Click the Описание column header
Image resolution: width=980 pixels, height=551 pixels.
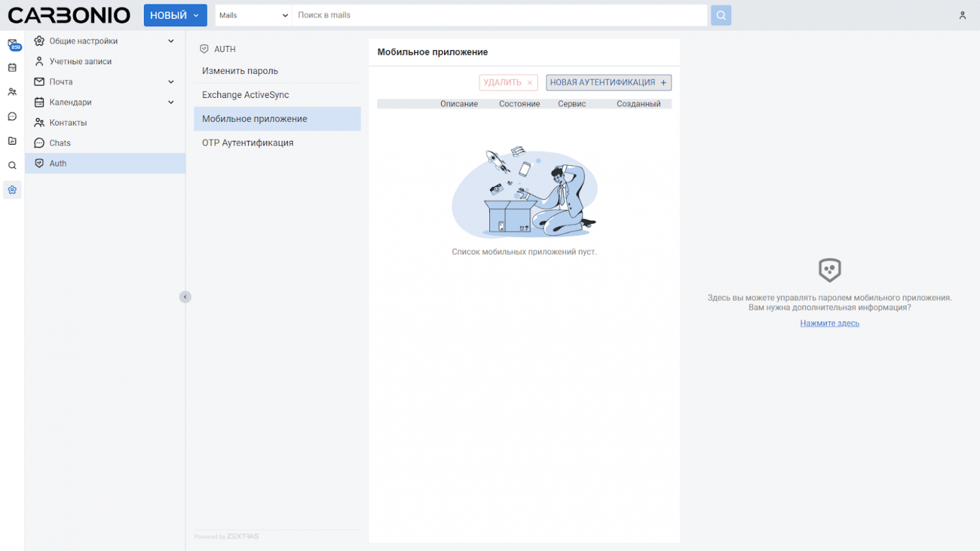(459, 104)
